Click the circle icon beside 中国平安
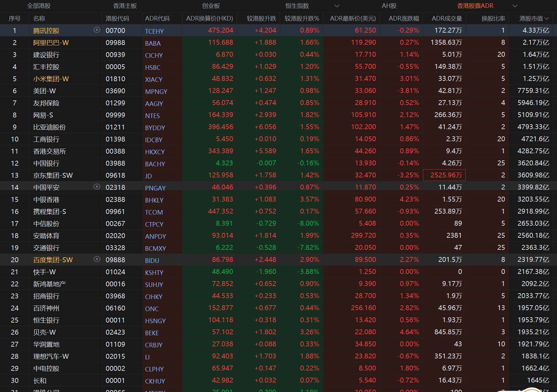 pyautogui.click(x=97, y=187)
